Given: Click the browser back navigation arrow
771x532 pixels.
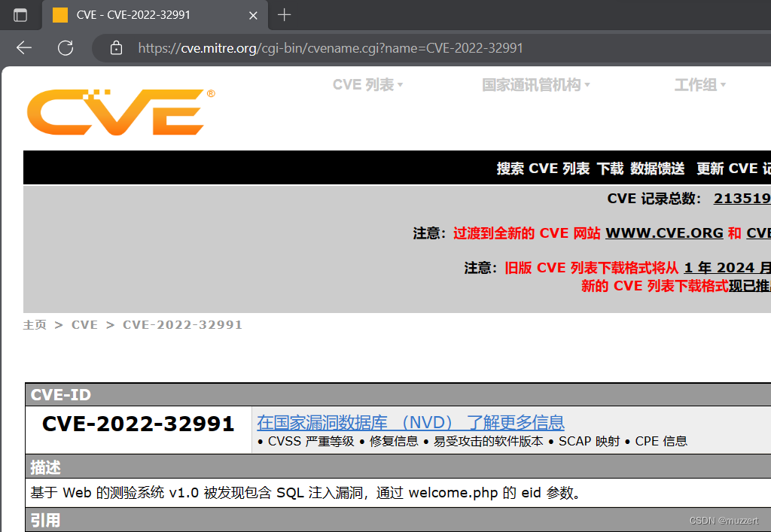Looking at the screenshot, I should tap(23, 47).
